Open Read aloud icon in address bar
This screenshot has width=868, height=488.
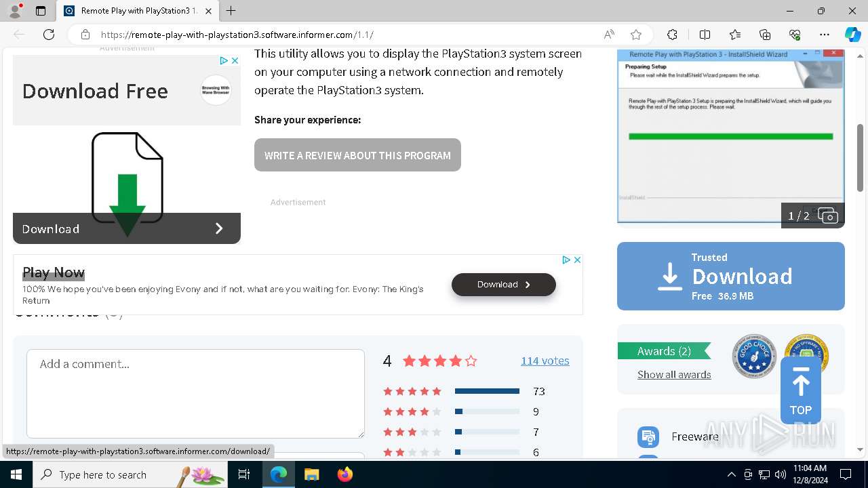(609, 35)
